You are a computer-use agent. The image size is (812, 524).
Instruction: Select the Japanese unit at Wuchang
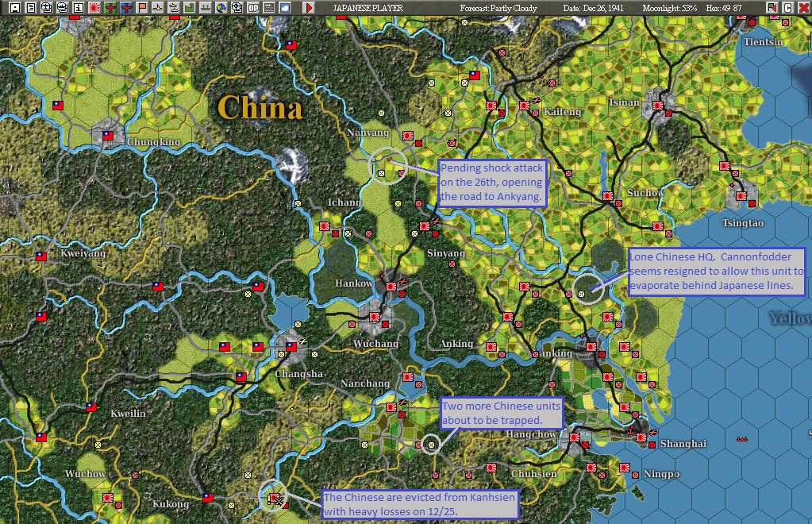pyautogui.click(x=375, y=316)
